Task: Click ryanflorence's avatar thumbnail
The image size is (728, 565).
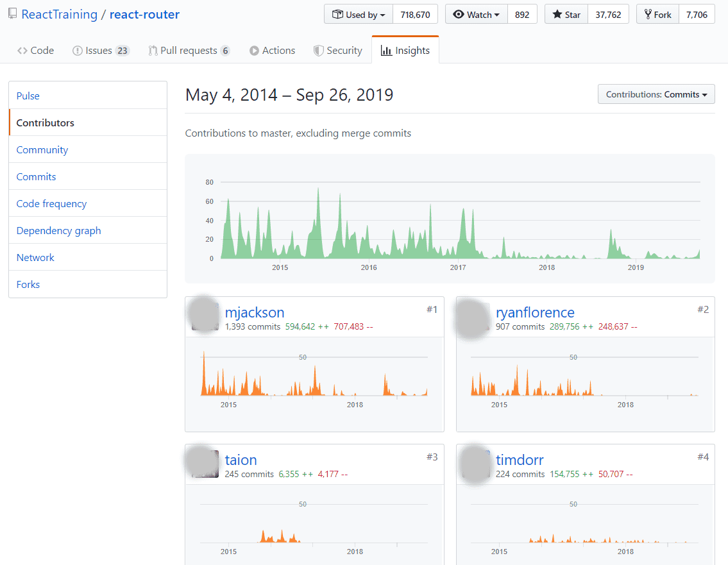Action: pyautogui.click(x=476, y=316)
